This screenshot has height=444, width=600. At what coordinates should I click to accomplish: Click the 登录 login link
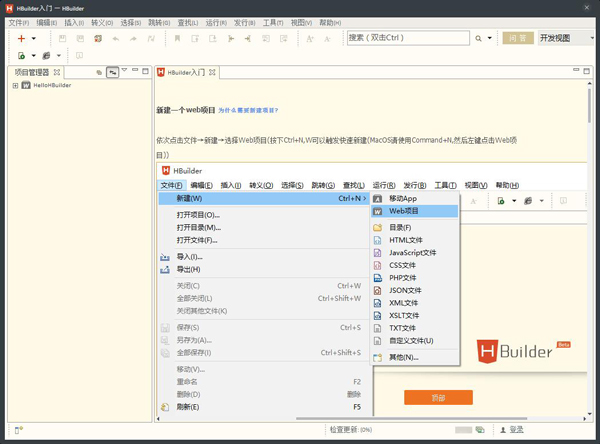516,430
